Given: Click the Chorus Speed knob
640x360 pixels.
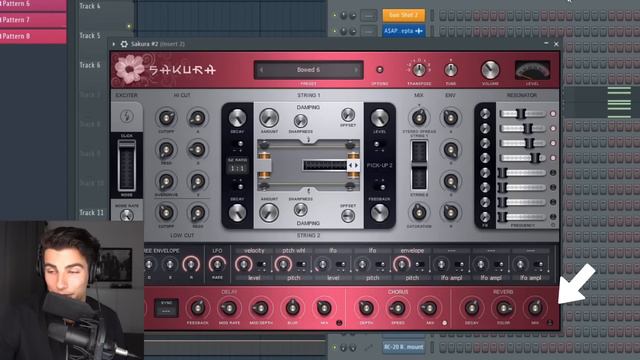Looking at the screenshot, I should click(x=398, y=308).
